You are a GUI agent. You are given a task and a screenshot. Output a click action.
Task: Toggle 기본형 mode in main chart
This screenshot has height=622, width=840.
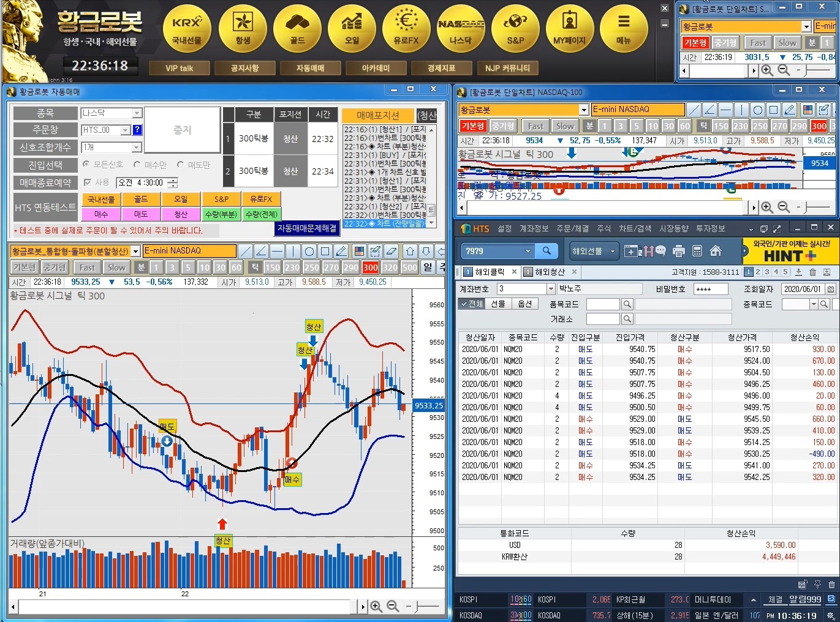pyautogui.click(x=24, y=268)
